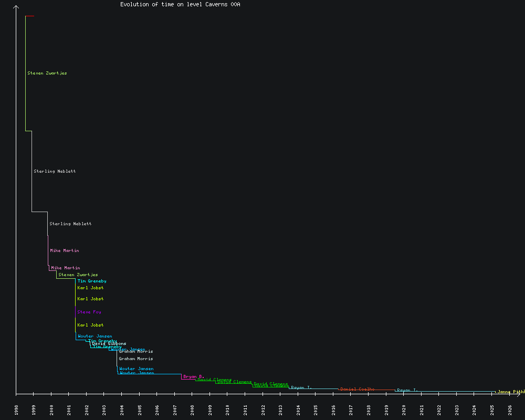
Task: Select the upper Mike Martin label
Action: click(x=64, y=251)
